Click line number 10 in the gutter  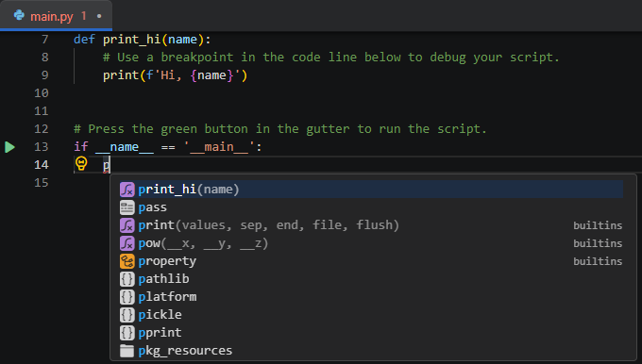(x=42, y=93)
